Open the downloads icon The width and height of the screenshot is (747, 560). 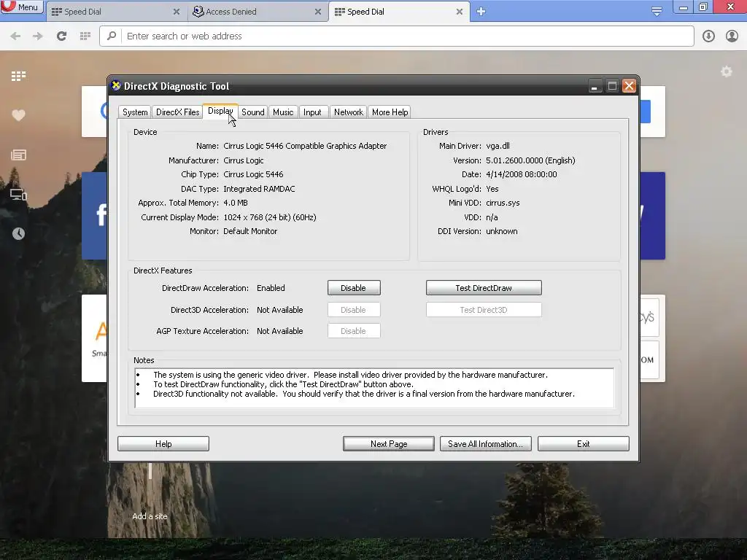point(708,36)
